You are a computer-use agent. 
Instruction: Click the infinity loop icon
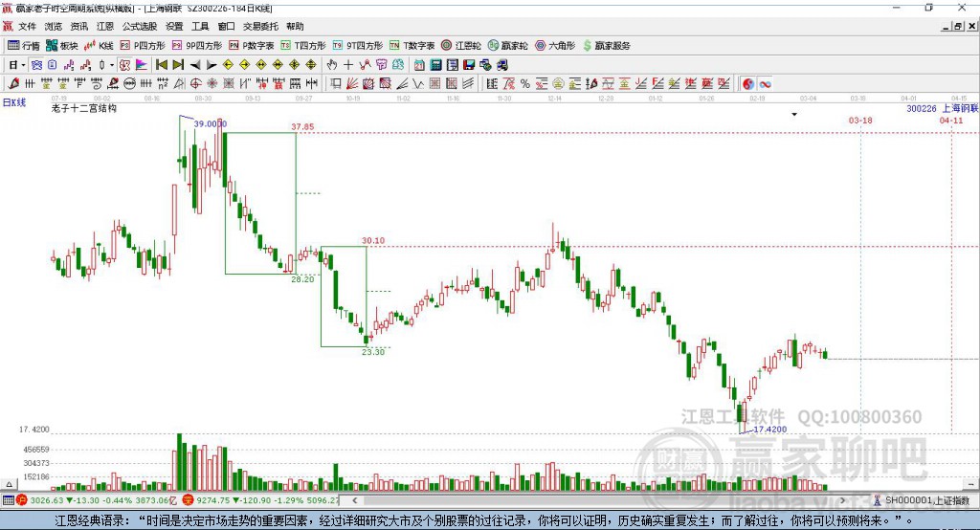[x=765, y=84]
